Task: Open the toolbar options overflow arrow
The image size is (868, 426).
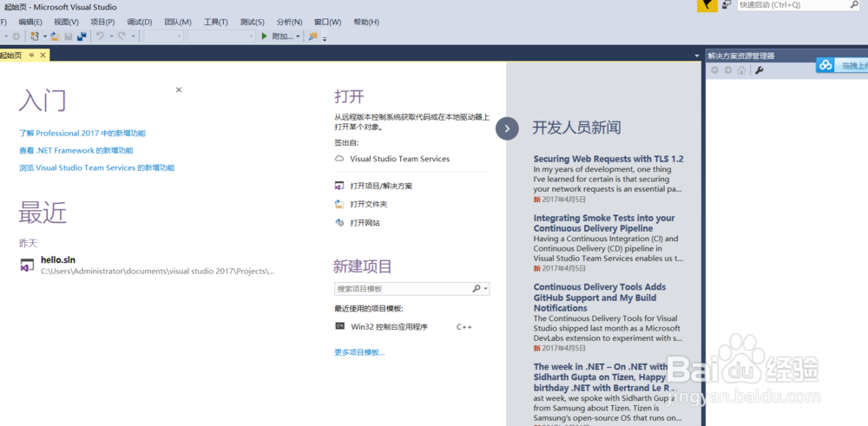Action: tap(325, 37)
